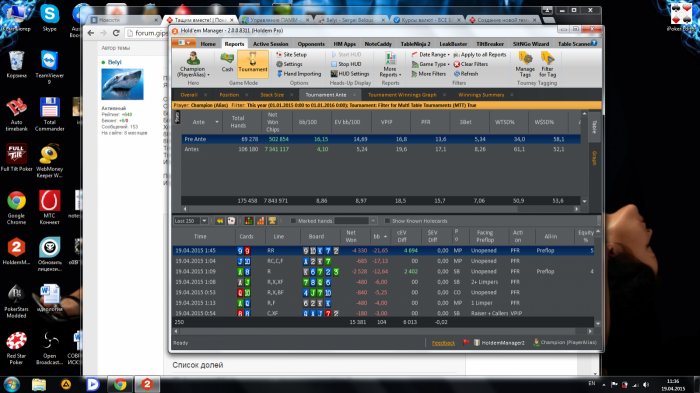The image size is (700, 393).
Task: Switch to the Opponents ribbon tab
Action: [x=311, y=44]
